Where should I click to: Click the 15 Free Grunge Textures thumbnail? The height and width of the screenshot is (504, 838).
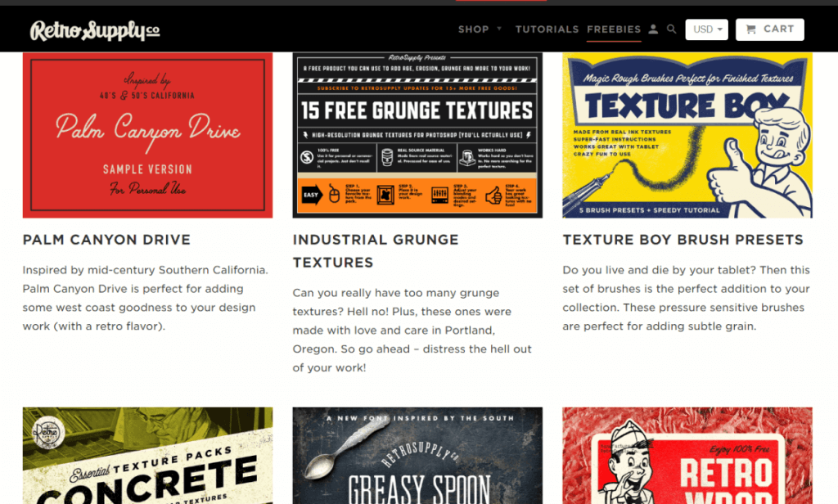coord(417,135)
